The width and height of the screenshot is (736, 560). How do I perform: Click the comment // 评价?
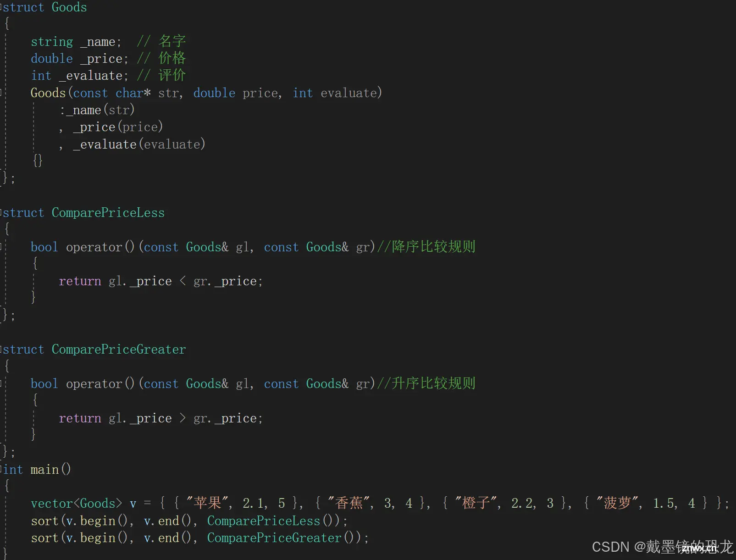tap(161, 75)
